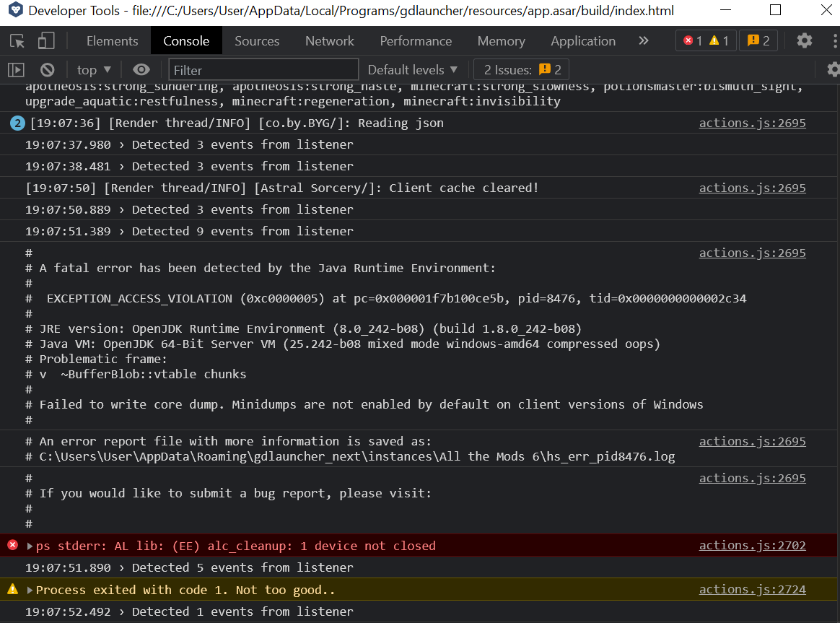Image resolution: width=840 pixels, height=623 pixels.
Task: Click the 'Failed to write core dump' line
Action: click(x=364, y=404)
